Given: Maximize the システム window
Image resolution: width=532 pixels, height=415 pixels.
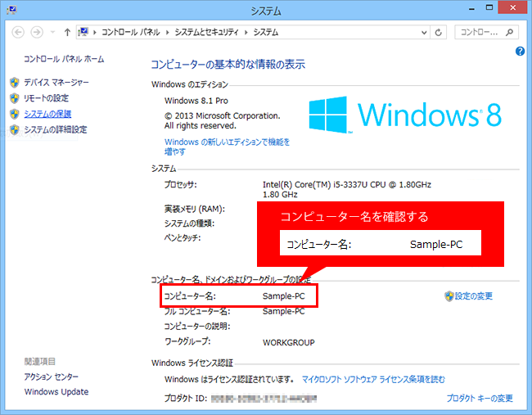Looking at the screenshot, I should [489, 7].
